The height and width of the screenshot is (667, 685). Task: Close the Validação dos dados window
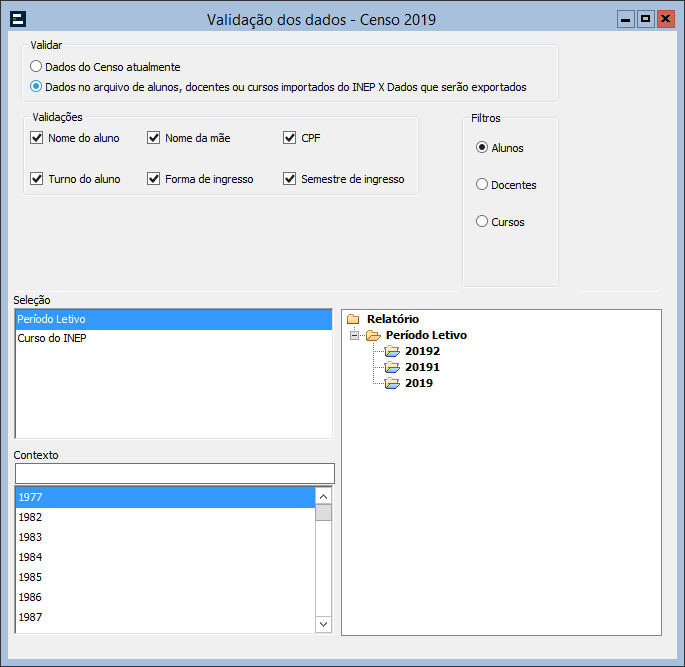(665, 19)
